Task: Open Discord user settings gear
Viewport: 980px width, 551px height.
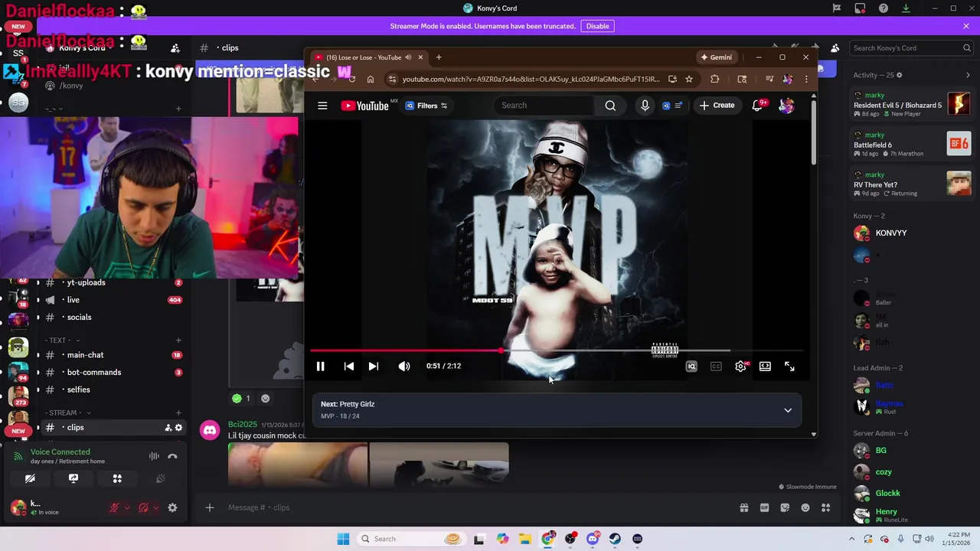Action: (x=172, y=507)
